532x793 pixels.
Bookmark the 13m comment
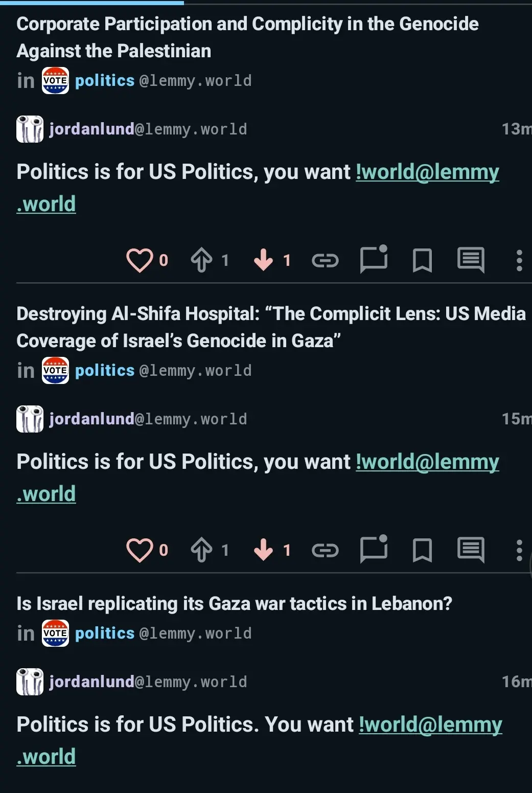(422, 261)
